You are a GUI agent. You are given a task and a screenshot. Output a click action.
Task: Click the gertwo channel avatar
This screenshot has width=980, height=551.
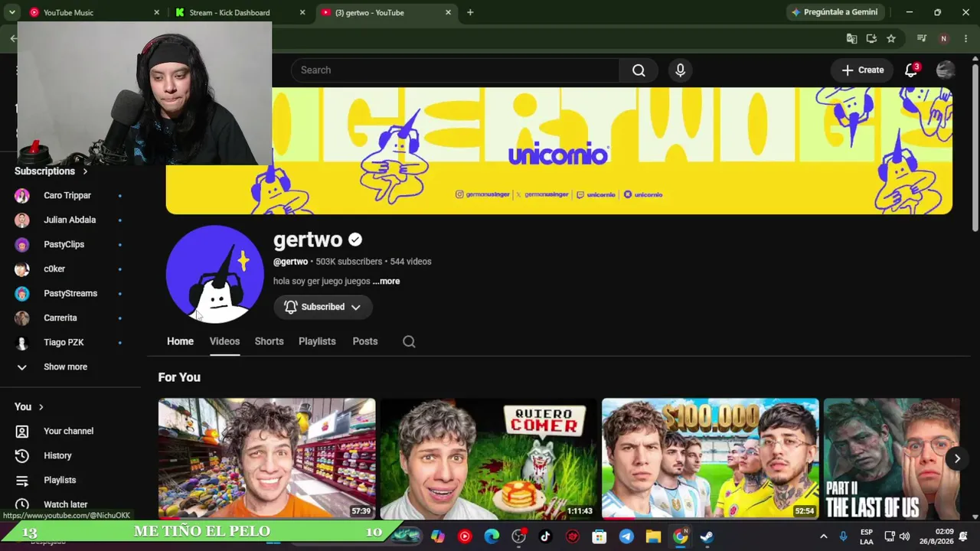(215, 274)
